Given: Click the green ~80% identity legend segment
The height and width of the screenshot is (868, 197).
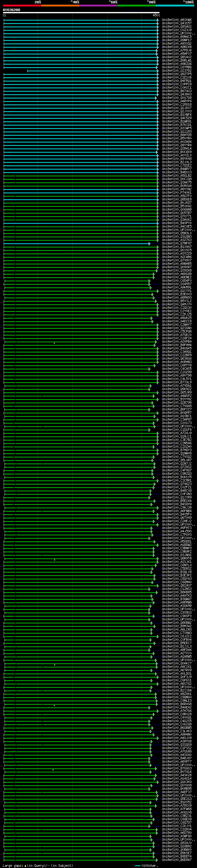Looking at the screenshot, I should pyautogui.click(x=137, y=6).
